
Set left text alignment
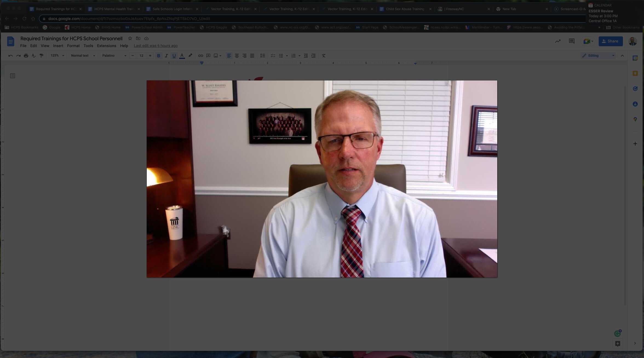click(229, 56)
